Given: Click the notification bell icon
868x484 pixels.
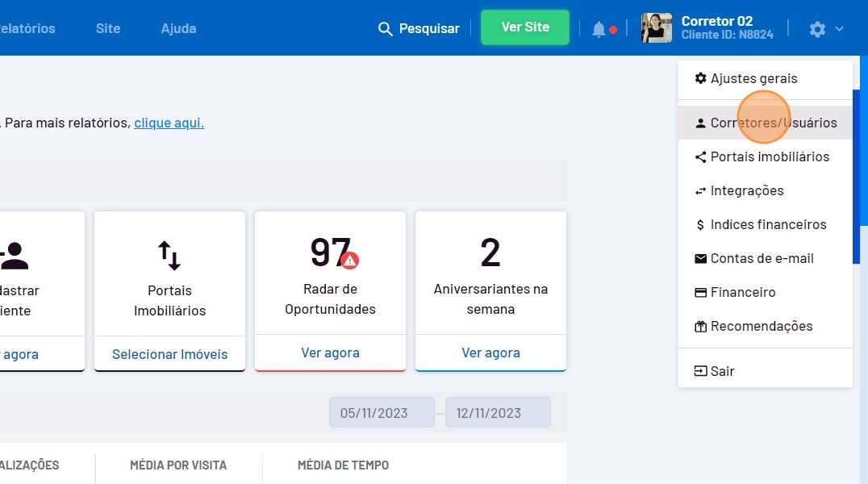Looking at the screenshot, I should point(599,29).
